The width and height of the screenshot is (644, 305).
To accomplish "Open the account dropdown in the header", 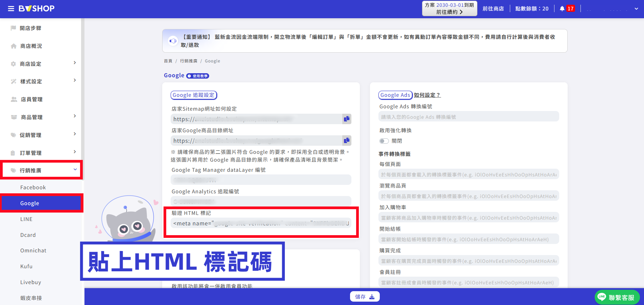I will point(636,9).
